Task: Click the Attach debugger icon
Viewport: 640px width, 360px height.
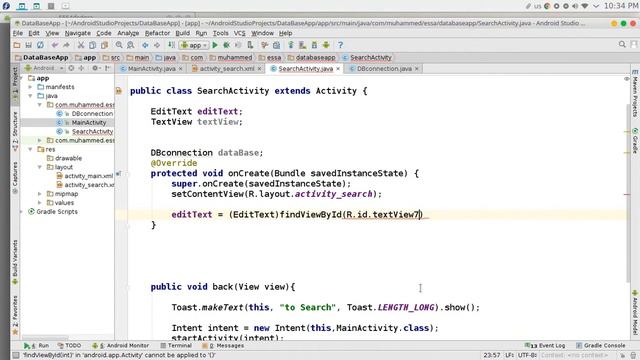Action: click(x=250, y=45)
